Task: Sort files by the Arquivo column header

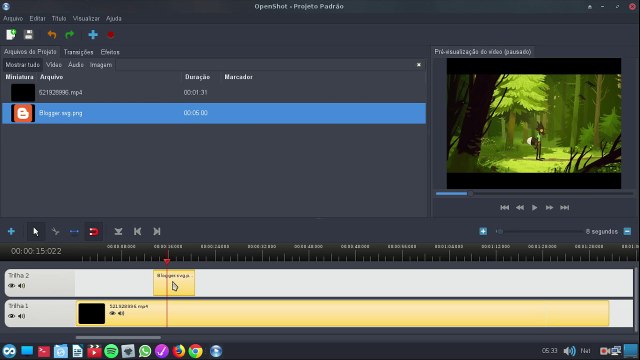Action: click(51, 77)
